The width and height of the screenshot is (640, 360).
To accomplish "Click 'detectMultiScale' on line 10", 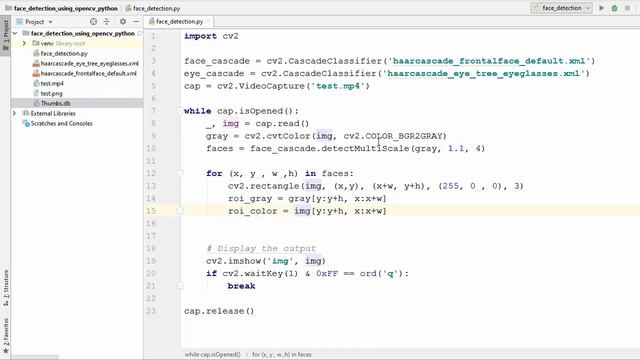I will [x=365, y=148].
